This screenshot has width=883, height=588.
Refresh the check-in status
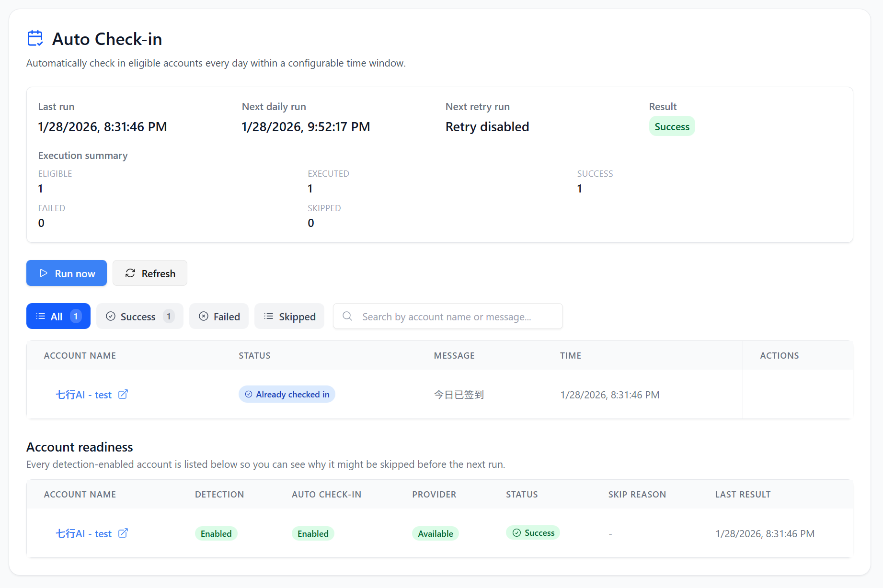point(150,273)
